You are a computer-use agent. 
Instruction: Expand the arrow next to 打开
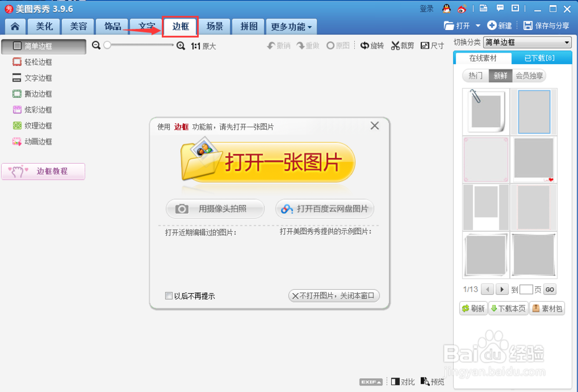pos(478,25)
